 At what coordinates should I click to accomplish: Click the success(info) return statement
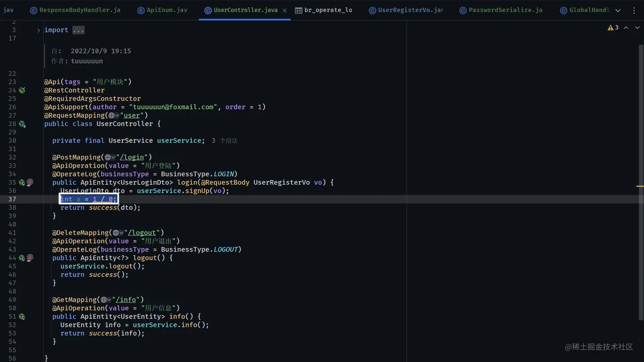pos(103,333)
